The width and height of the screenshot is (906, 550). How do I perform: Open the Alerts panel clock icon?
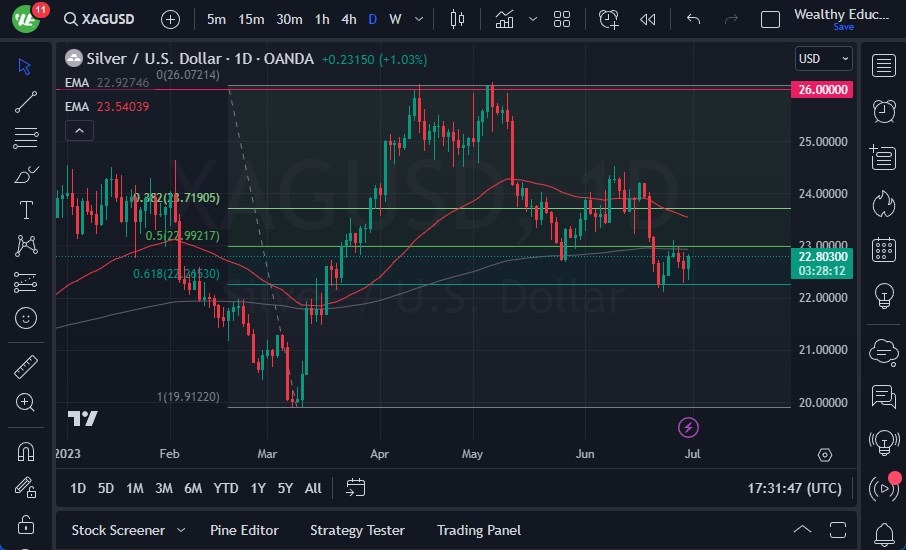(x=883, y=111)
